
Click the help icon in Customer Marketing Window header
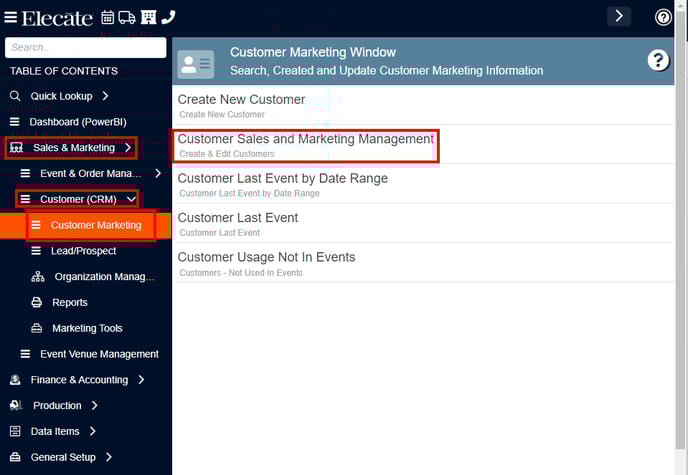coord(658,61)
